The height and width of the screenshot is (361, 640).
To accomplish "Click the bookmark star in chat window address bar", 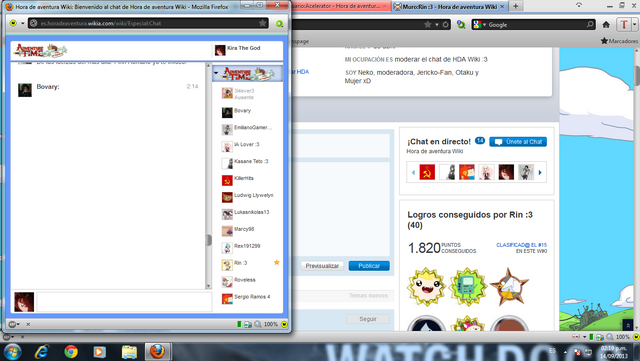I will click(x=262, y=23).
